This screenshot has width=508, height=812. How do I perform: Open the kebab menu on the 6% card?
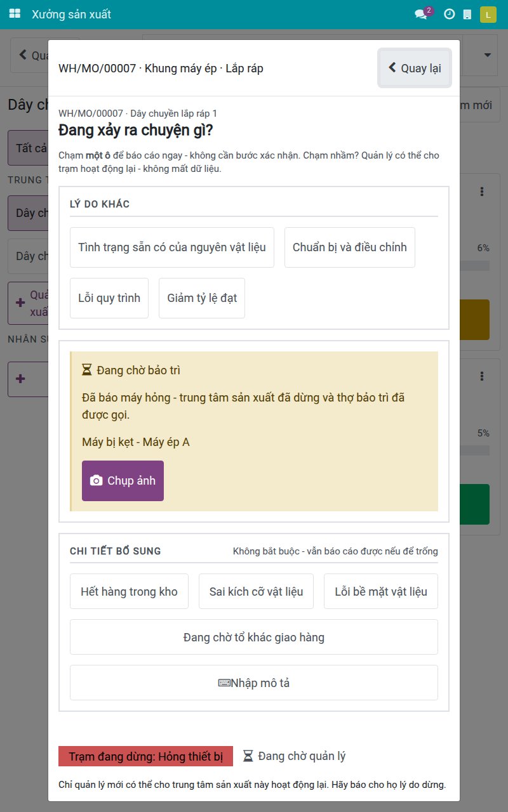[x=482, y=192]
